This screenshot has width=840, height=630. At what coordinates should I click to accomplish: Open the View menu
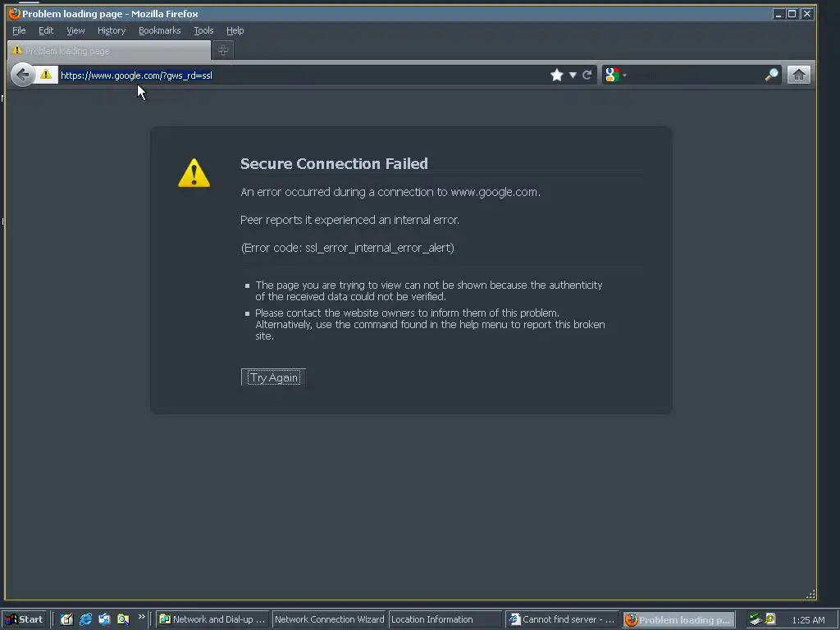point(75,30)
